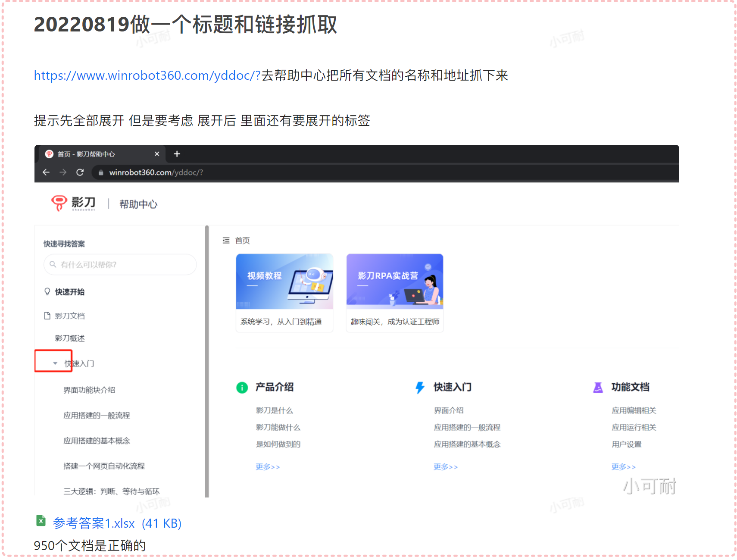Open the winrobot360 yddoc hyperlink
This screenshot has width=737, height=560.
tap(147, 75)
